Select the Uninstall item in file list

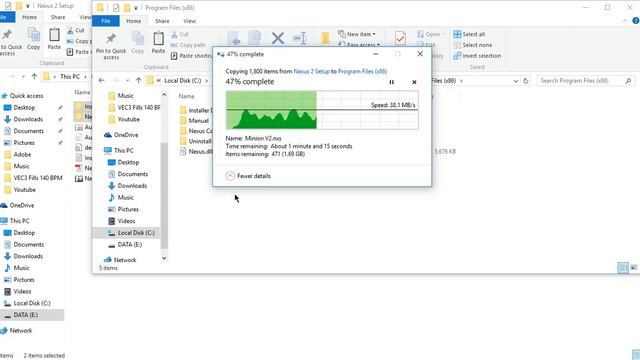[196, 141]
